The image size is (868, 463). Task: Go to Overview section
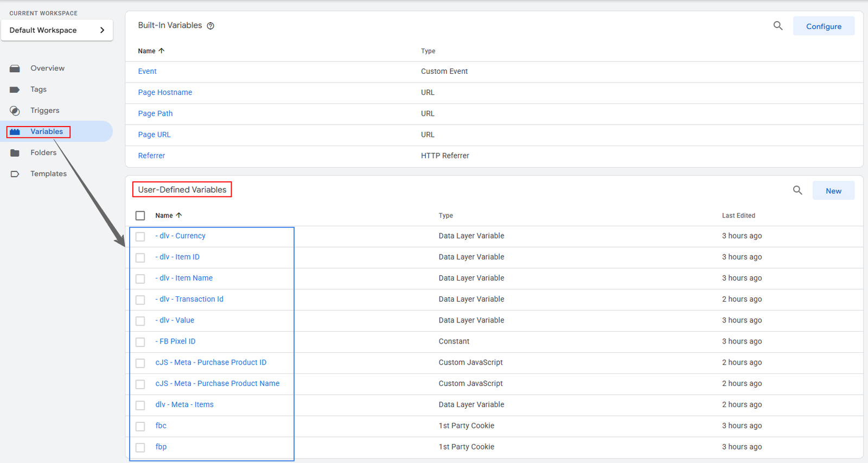[47, 68]
